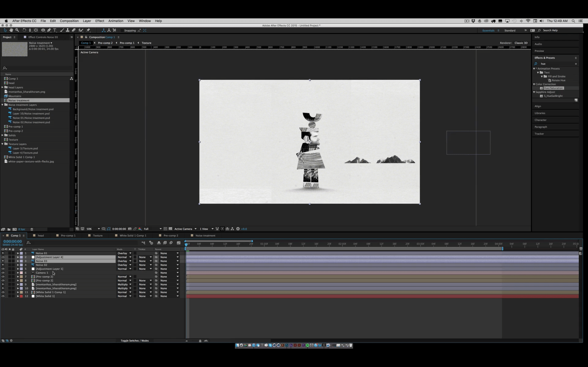Select the Roto Brush tool

pyautogui.click(x=81, y=30)
